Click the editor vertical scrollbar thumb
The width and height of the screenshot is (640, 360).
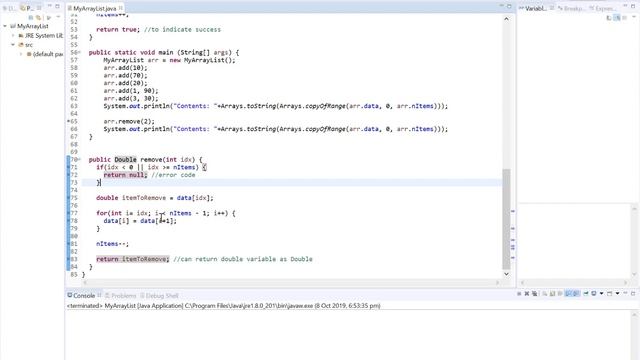[x=507, y=219]
